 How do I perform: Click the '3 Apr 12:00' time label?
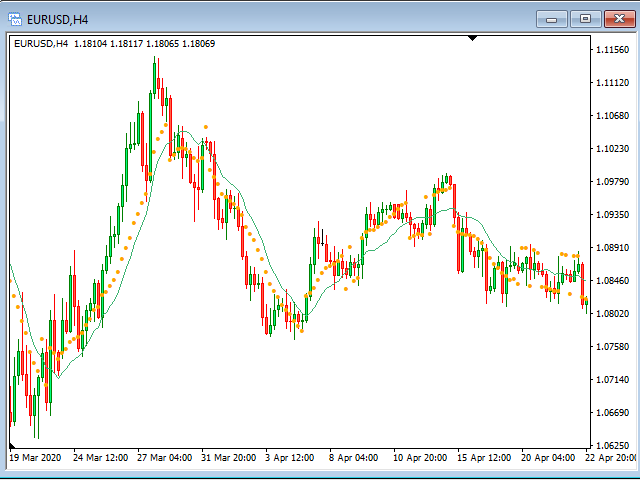[x=290, y=458]
